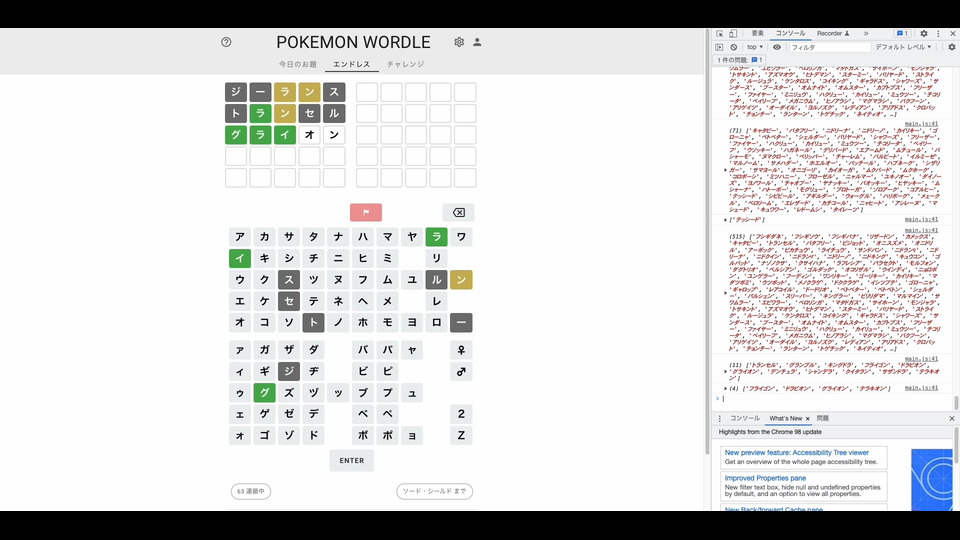
Task: Click the DevTools issues counter badge
Action: tap(902, 34)
